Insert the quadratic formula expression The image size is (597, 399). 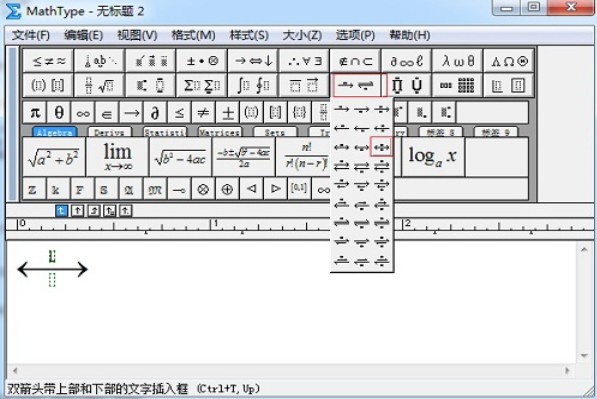click(x=244, y=157)
